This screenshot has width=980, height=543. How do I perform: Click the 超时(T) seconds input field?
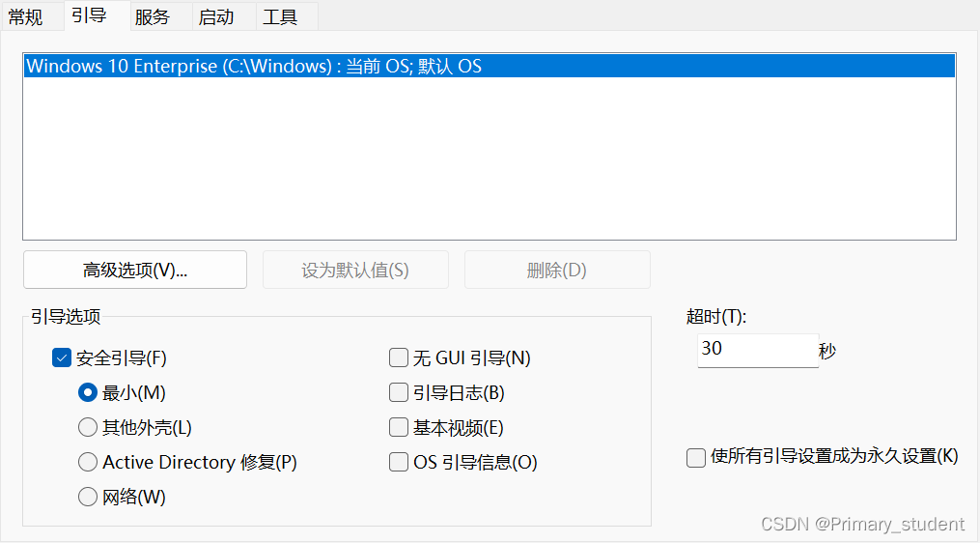coord(758,351)
